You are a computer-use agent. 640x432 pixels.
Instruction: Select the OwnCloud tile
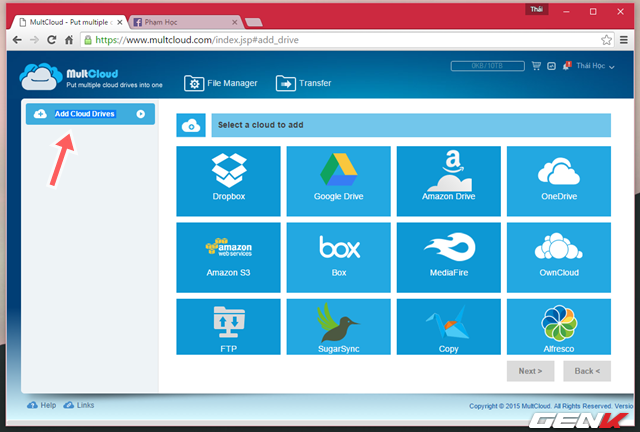[560, 257]
